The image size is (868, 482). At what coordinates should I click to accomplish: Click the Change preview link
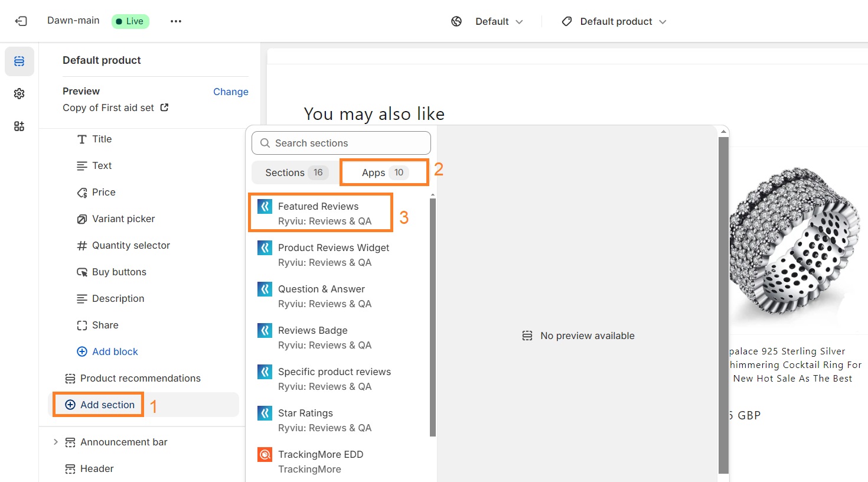coord(230,92)
